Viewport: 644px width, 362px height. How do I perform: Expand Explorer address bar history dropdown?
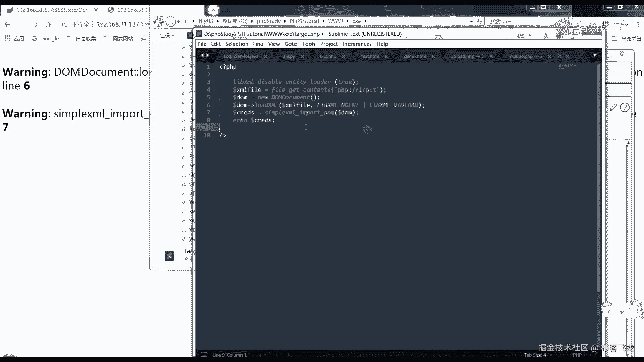pos(471,21)
